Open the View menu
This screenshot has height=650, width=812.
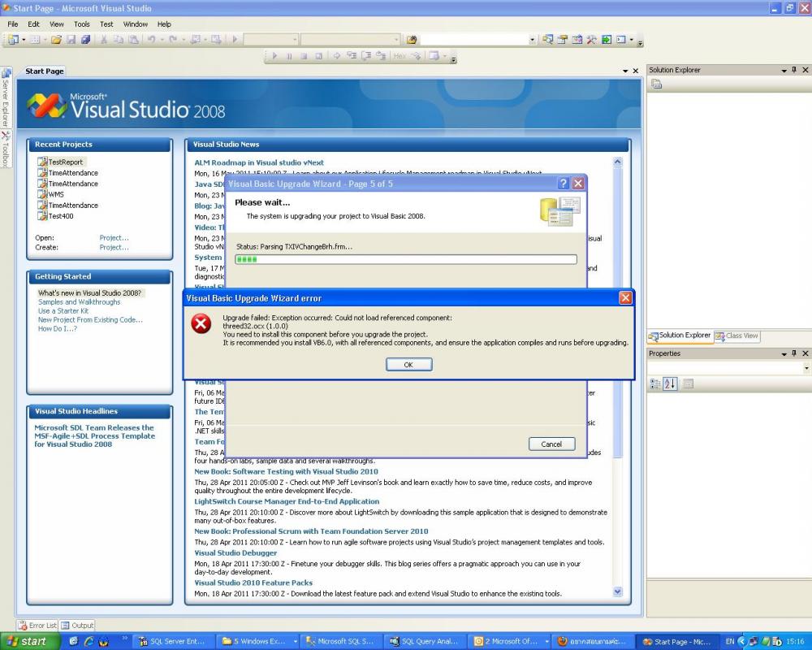coord(57,24)
